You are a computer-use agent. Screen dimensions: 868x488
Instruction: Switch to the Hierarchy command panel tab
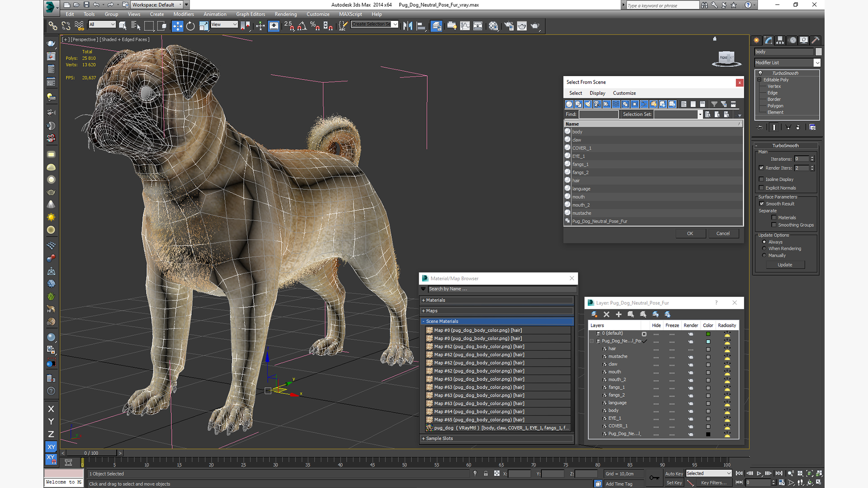pos(780,40)
